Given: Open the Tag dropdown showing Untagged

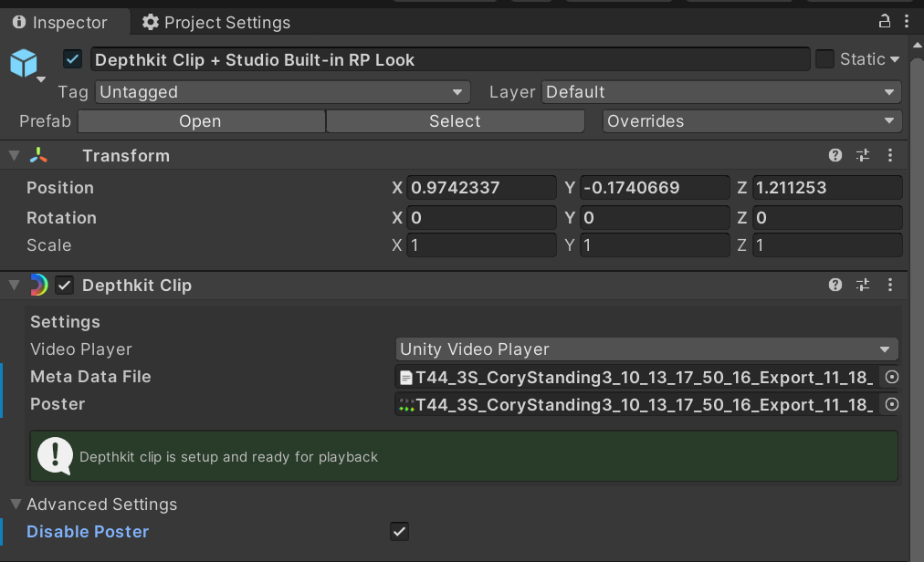Looking at the screenshot, I should pyautogui.click(x=282, y=92).
